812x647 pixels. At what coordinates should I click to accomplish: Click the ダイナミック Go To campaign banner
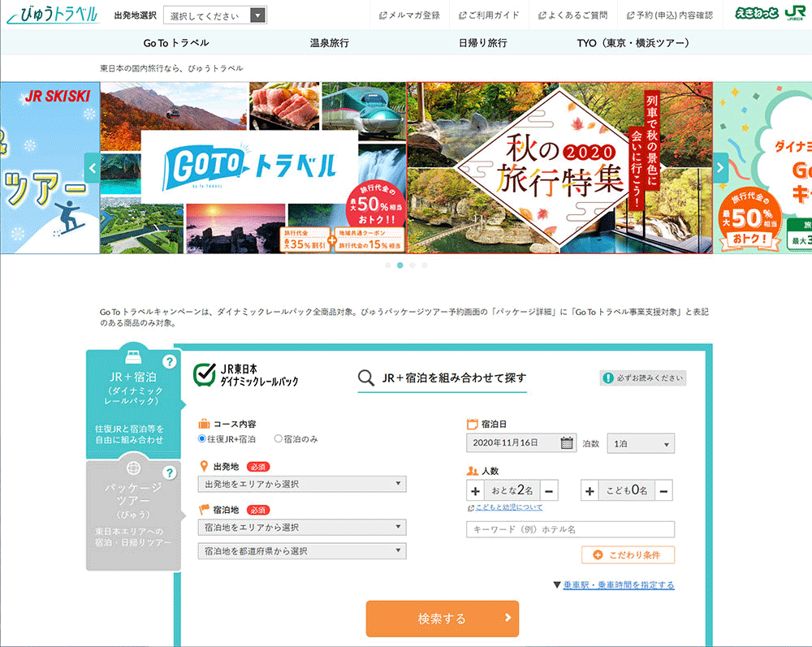762,168
